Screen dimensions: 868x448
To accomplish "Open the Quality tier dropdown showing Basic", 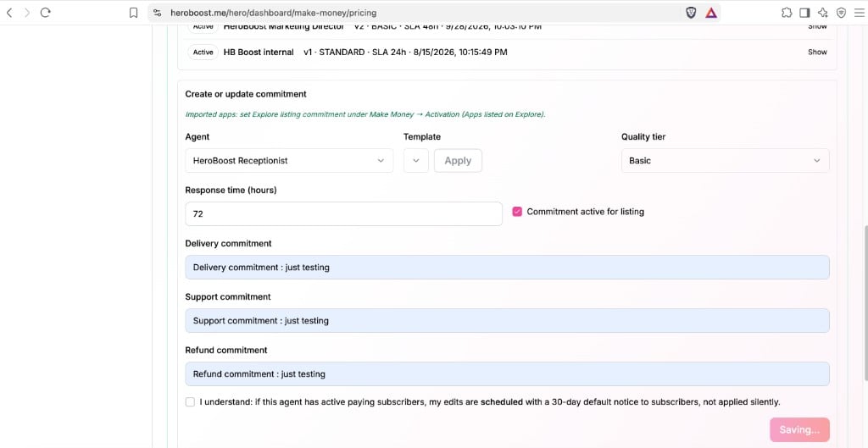I will point(726,160).
